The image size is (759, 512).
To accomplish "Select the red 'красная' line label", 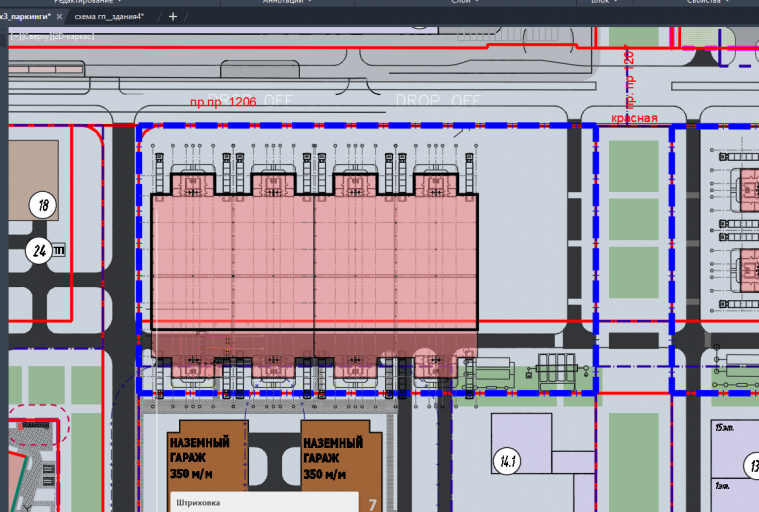I will [x=634, y=118].
